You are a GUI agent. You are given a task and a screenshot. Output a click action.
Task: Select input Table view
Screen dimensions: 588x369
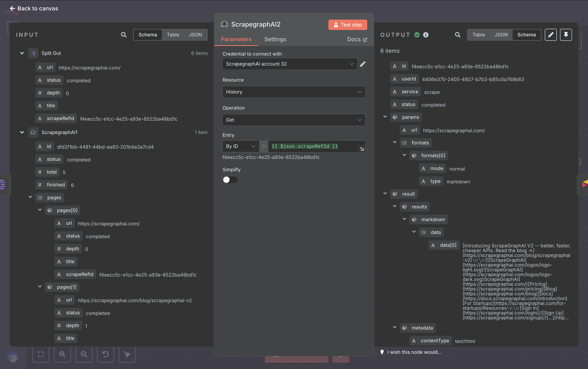[173, 35]
